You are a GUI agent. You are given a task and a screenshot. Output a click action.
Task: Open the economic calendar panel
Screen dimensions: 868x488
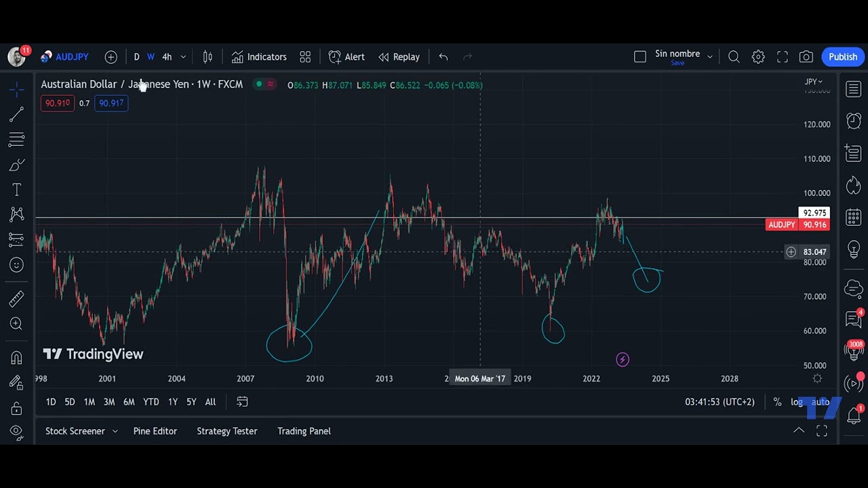coord(854,218)
